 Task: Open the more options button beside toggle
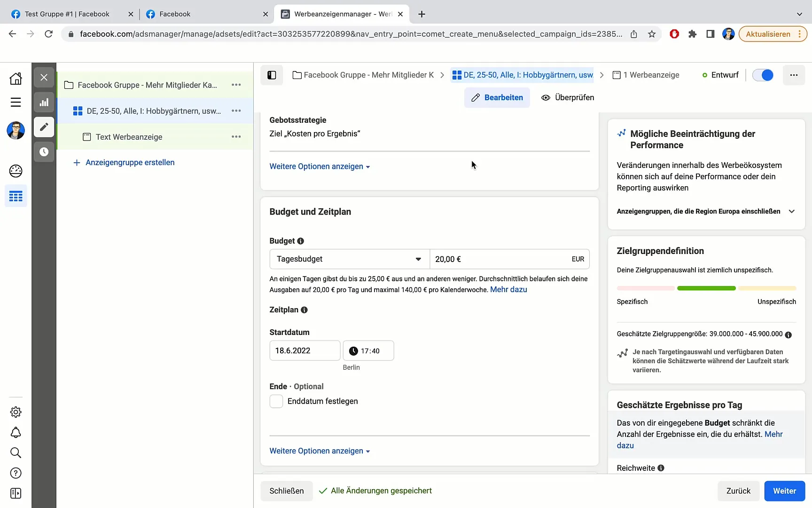coord(794,75)
